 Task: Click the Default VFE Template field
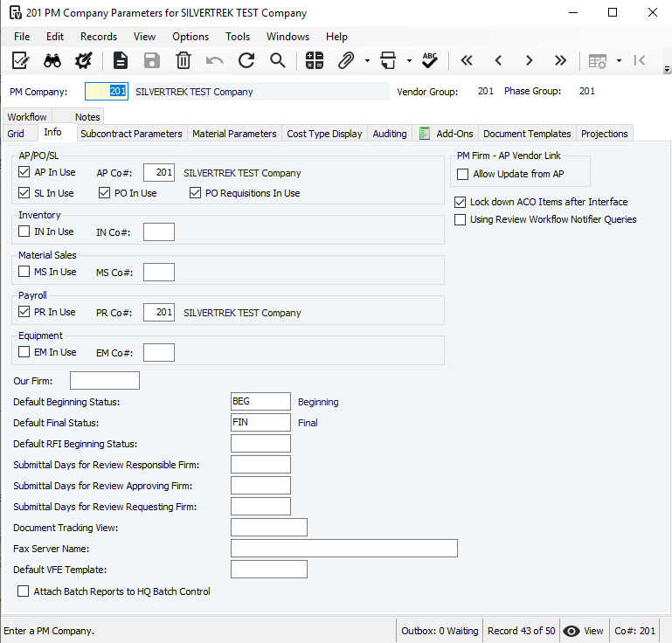269,570
